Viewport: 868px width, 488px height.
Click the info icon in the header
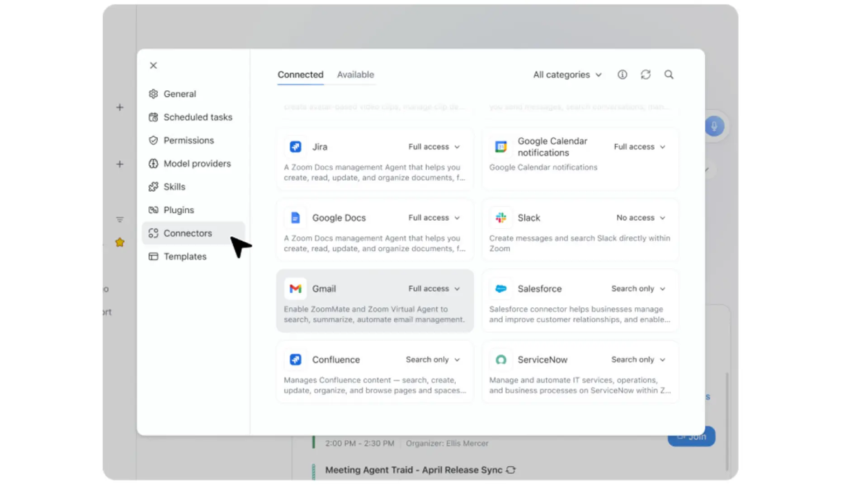[x=623, y=75]
